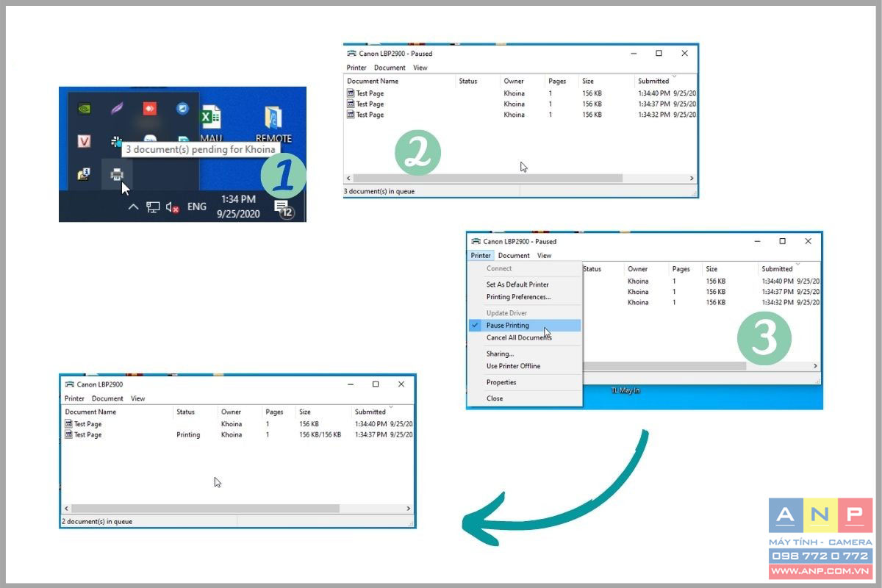
Task: Click the folder-with-info-badge tray icon
Action: click(84, 174)
